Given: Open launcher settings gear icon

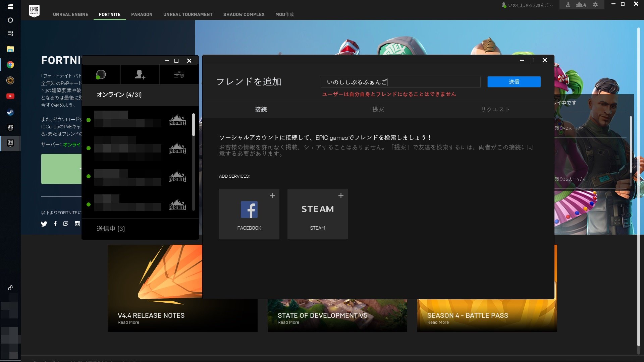Looking at the screenshot, I should pos(595,5).
